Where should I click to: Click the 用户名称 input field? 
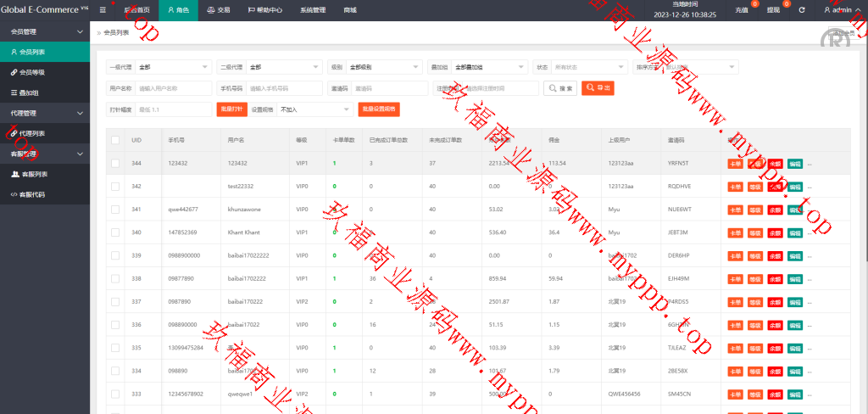tap(173, 88)
